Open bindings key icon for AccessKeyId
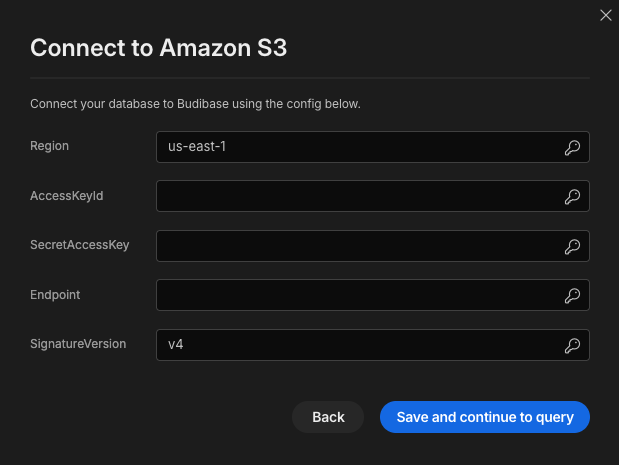This screenshot has height=465, width=619. click(572, 197)
